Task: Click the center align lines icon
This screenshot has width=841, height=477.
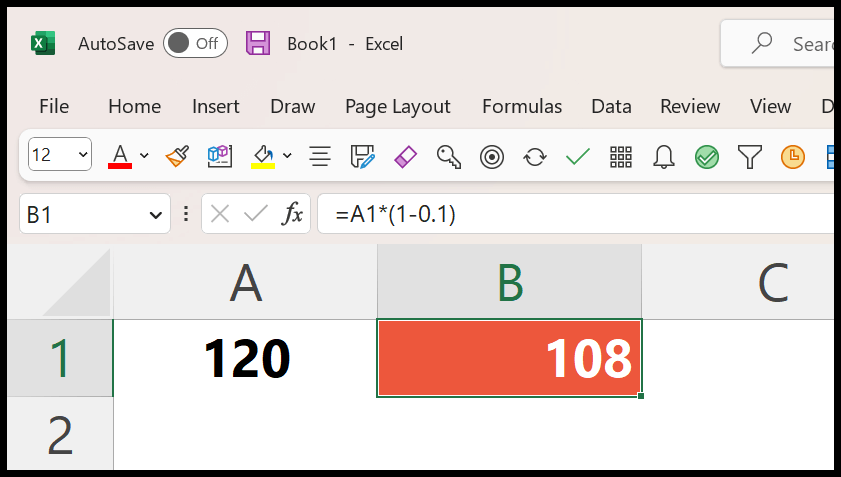Action: (x=320, y=156)
